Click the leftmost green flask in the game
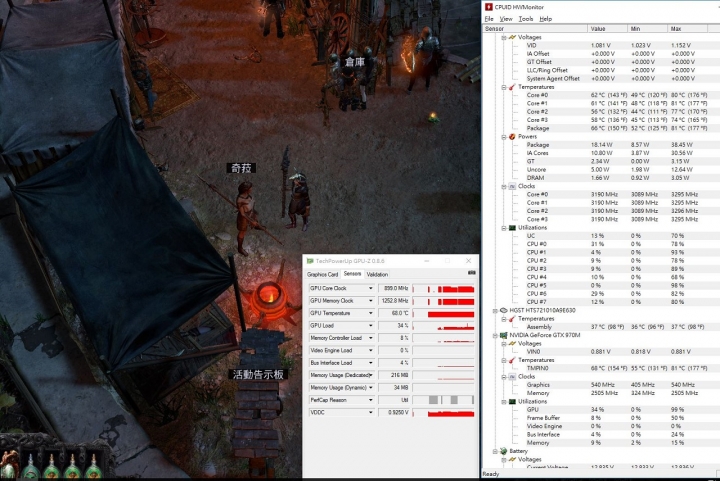The height and width of the screenshot is (481, 720). [31, 468]
